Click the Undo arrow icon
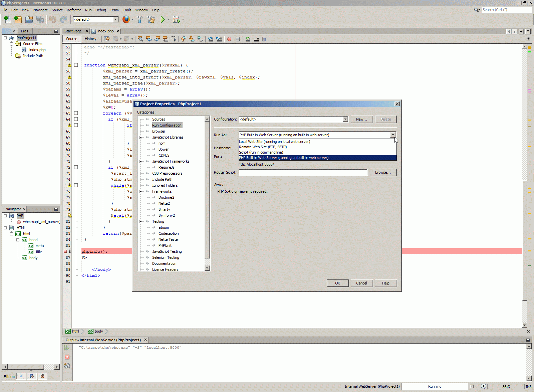This screenshot has height=392, width=534. click(x=53, y=20)
